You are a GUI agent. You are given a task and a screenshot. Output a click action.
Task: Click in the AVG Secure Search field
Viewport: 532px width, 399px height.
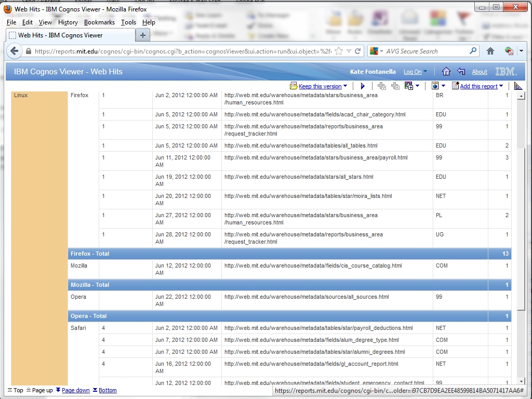[x=426, y=51]
